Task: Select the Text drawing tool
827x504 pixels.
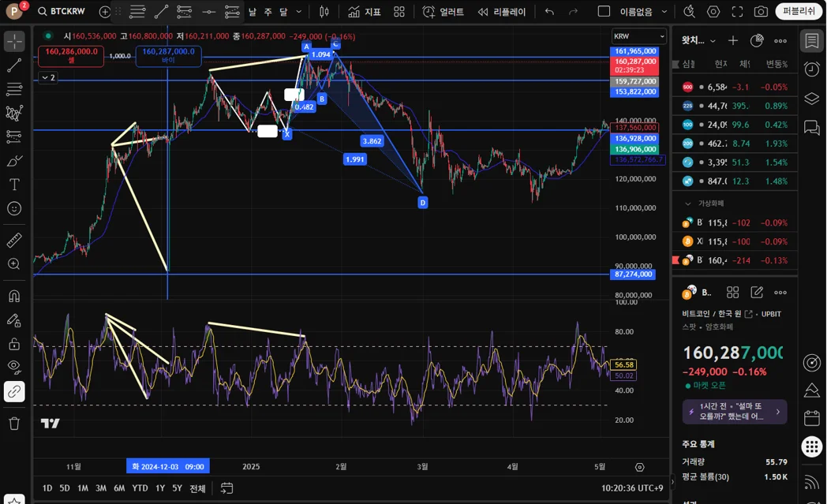Action: click(x=14, y=185)
